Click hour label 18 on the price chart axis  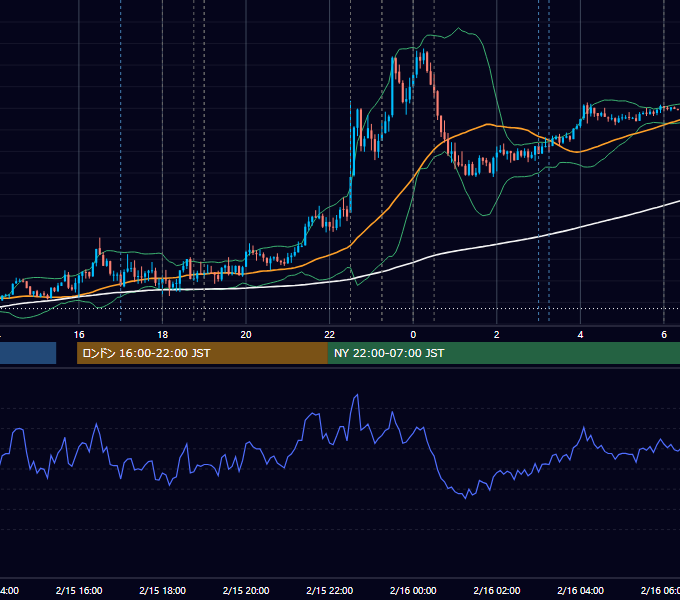tap(163, 335)
